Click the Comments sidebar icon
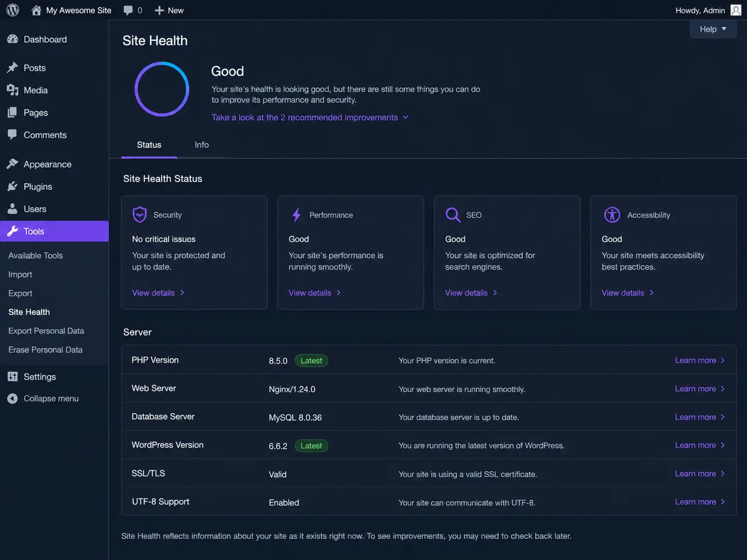The width and height of the screenshot is (747, 560). [x=13, y=135]
